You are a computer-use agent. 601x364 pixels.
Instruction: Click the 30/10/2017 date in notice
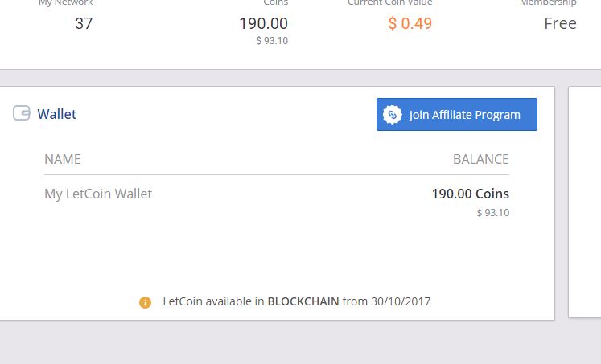(x=401, y=302)
